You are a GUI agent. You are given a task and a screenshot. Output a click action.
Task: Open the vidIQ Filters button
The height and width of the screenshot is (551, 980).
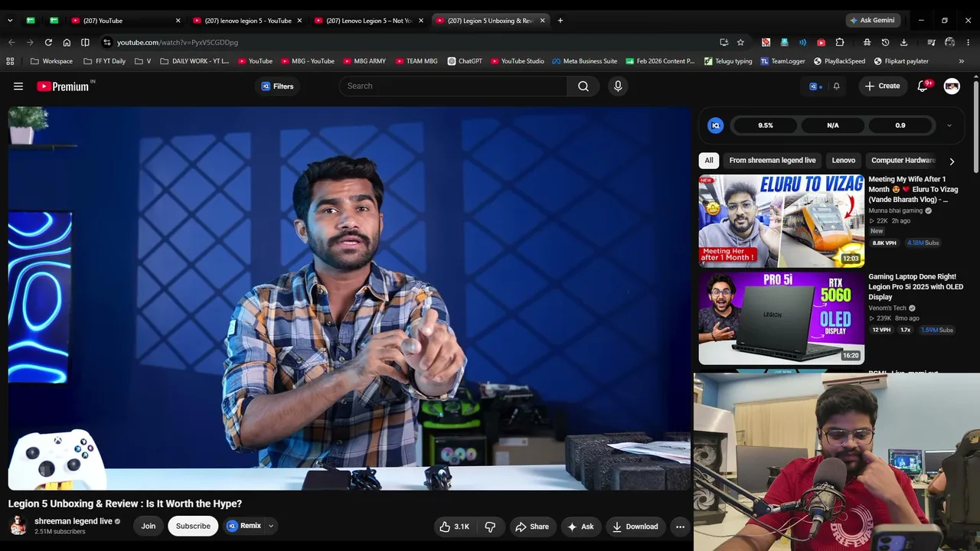click(277, 86)
